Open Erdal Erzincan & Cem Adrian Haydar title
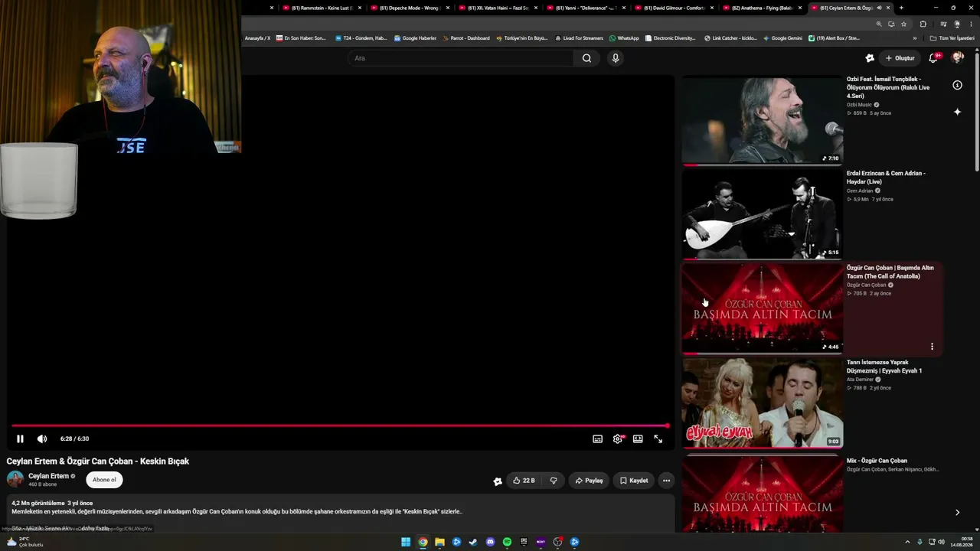Screen dimensions: 980x551 886,178
